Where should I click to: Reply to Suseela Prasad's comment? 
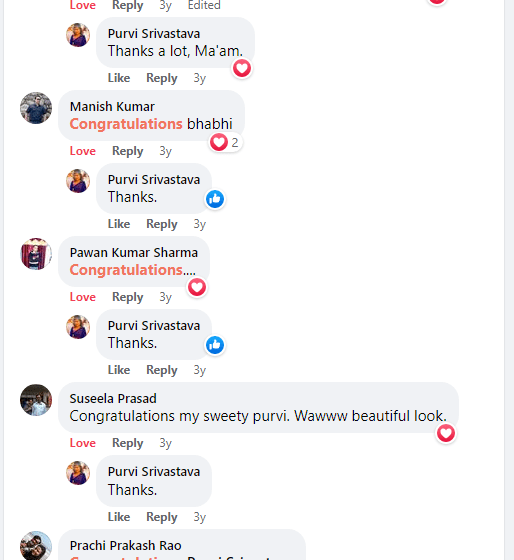pyautogui.click(x=128, y=443)
